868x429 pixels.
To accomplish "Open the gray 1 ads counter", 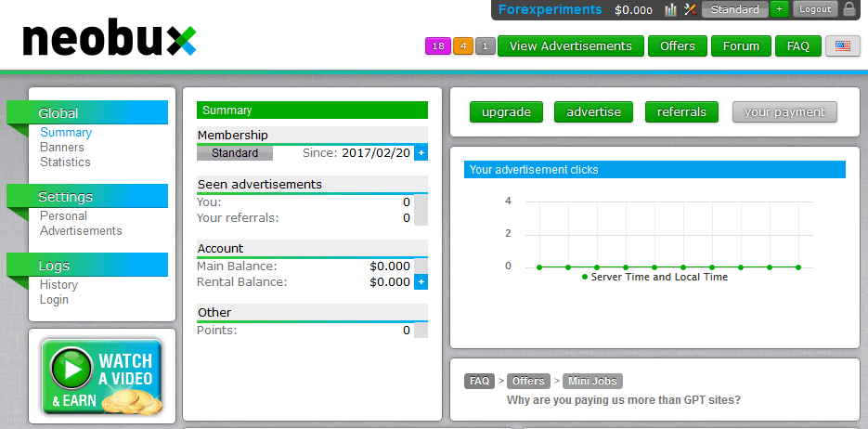I will tap(485, 45).
